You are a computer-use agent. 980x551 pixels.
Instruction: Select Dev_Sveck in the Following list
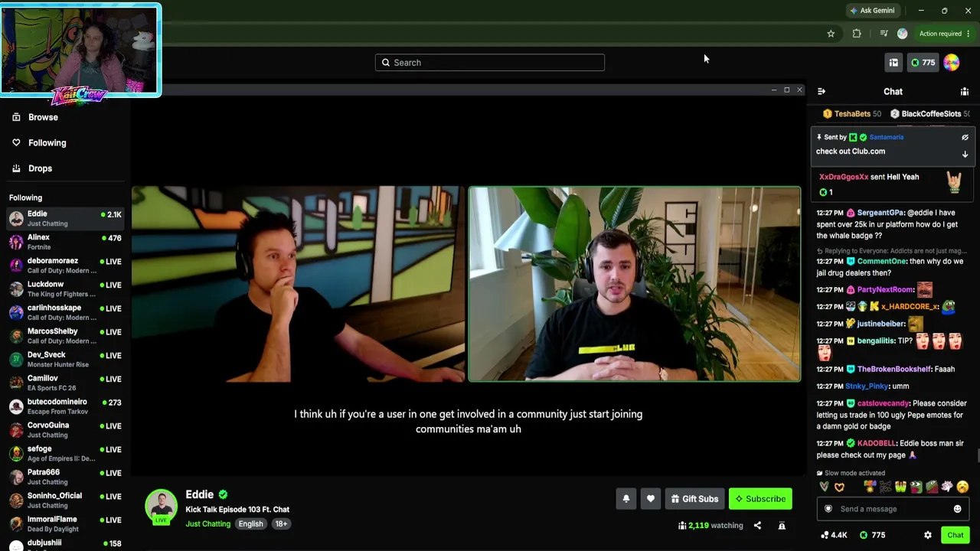(x=65, y=360)
